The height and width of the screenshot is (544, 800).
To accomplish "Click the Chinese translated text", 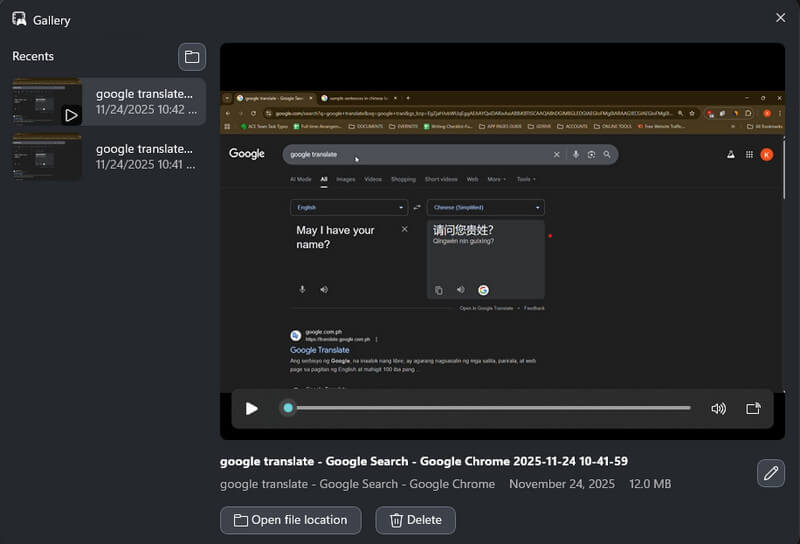I will (x=463, y=230).
